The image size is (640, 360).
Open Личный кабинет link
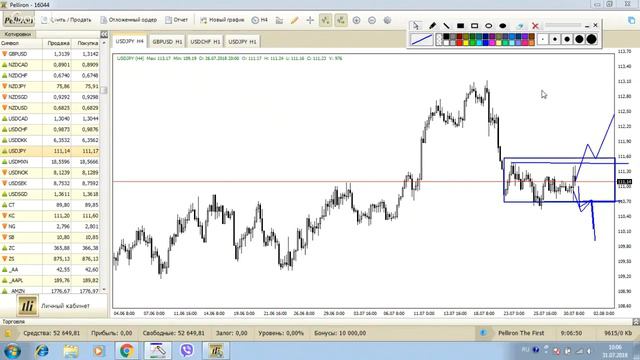point(65,306)
